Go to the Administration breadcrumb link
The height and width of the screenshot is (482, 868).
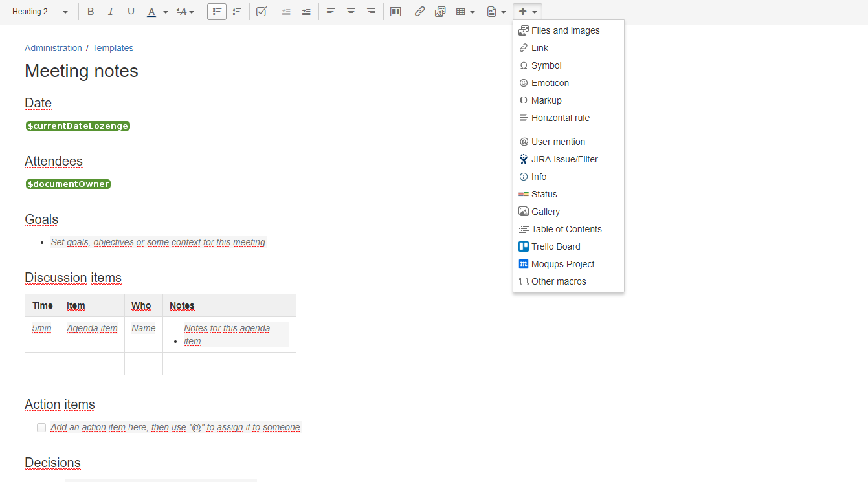(53, 48)
